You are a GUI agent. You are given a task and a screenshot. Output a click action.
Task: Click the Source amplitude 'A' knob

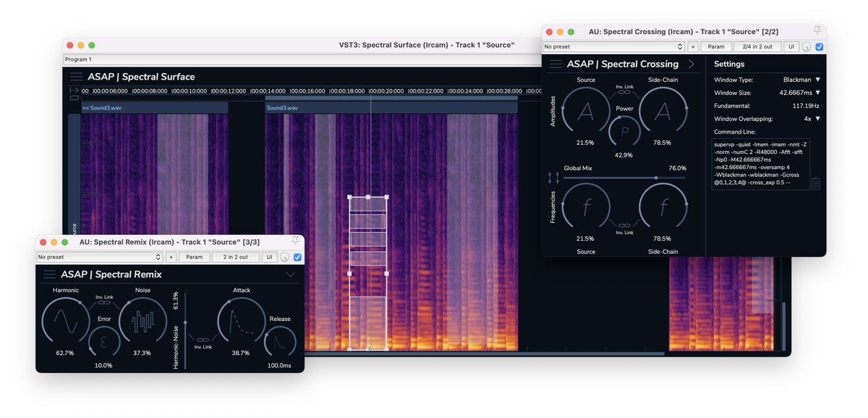[x=586, y=111]
